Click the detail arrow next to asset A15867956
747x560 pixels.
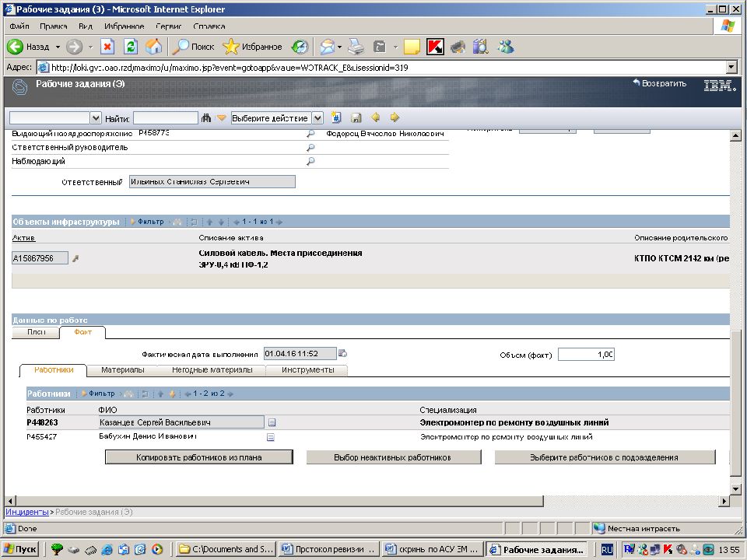(x=75, y=258)
